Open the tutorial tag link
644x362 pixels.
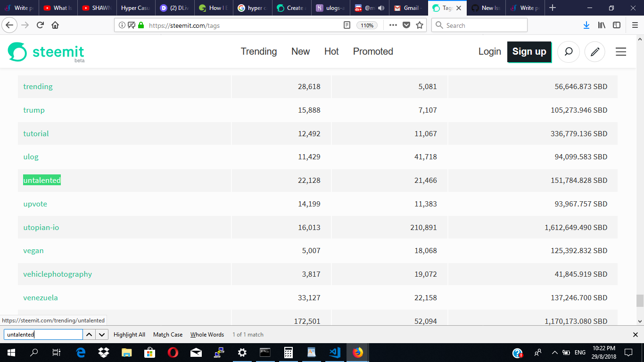(36, 133)
